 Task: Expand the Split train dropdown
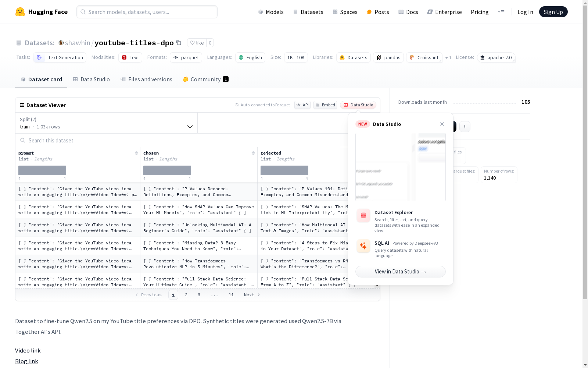107,123
